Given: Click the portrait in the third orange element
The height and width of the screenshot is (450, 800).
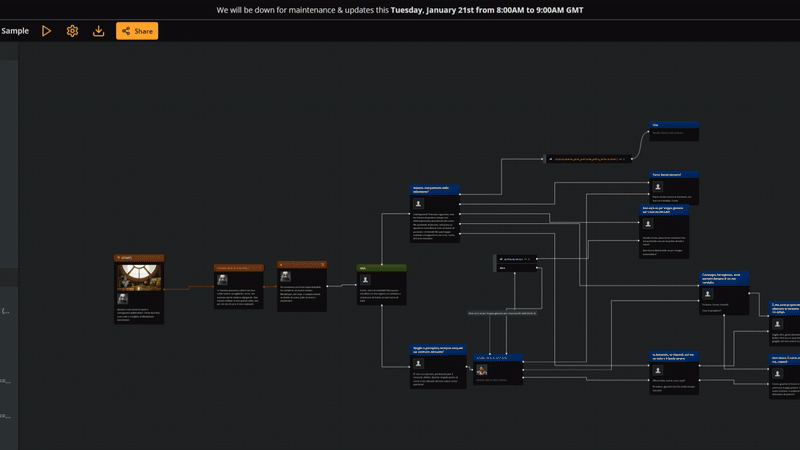Looking at the screenshot, I should coord(286,277).
